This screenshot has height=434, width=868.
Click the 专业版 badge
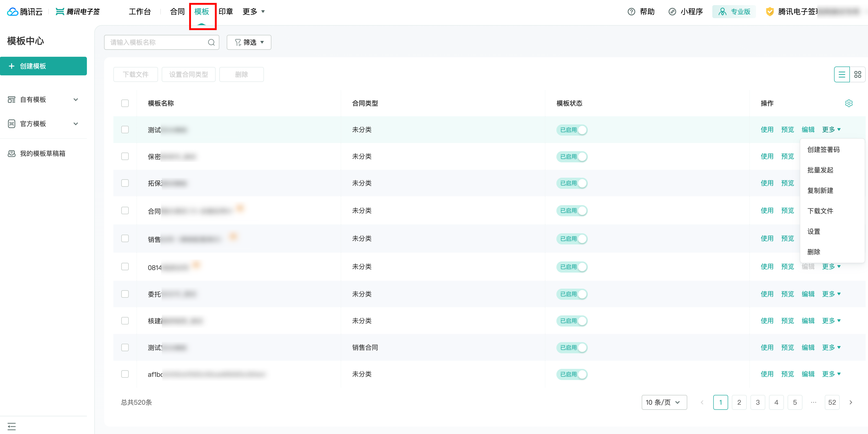(734, 12)
